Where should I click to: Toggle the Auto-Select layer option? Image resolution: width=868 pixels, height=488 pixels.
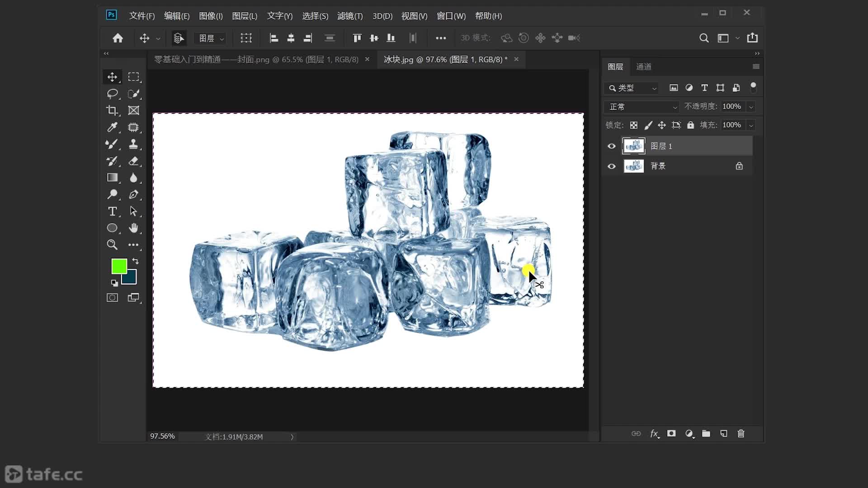click(x=179, y=38)
